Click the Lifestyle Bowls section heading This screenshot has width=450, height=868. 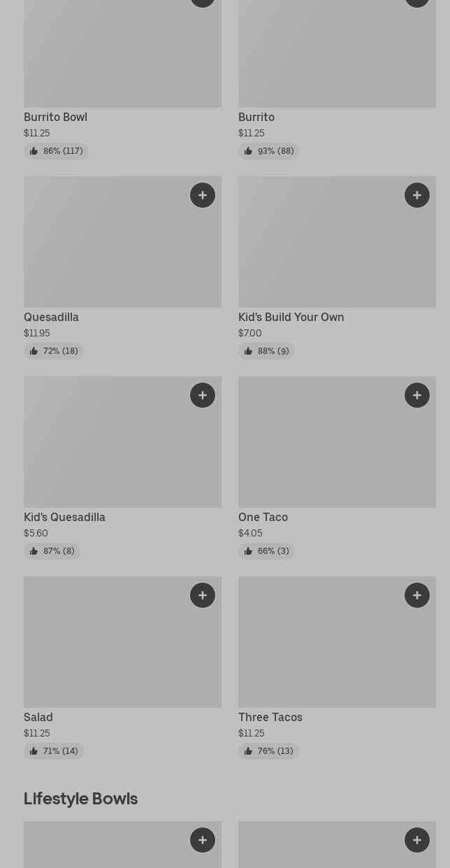pos(80,798)
